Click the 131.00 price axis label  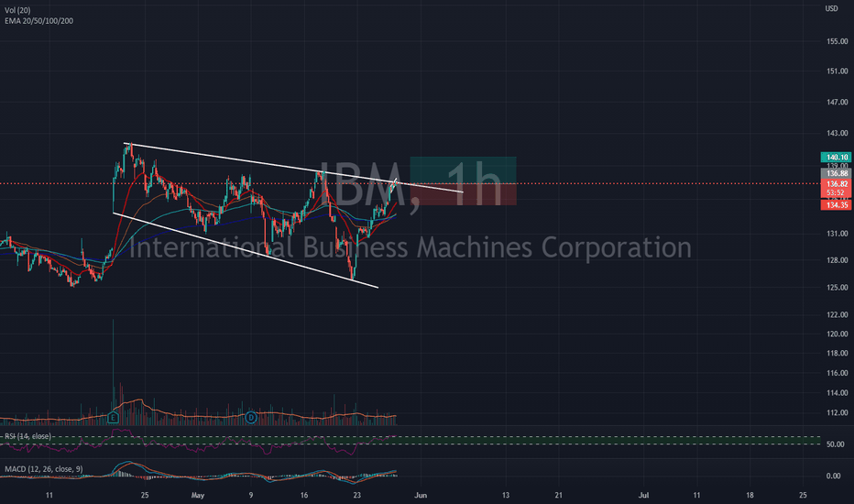coord(838,234)
